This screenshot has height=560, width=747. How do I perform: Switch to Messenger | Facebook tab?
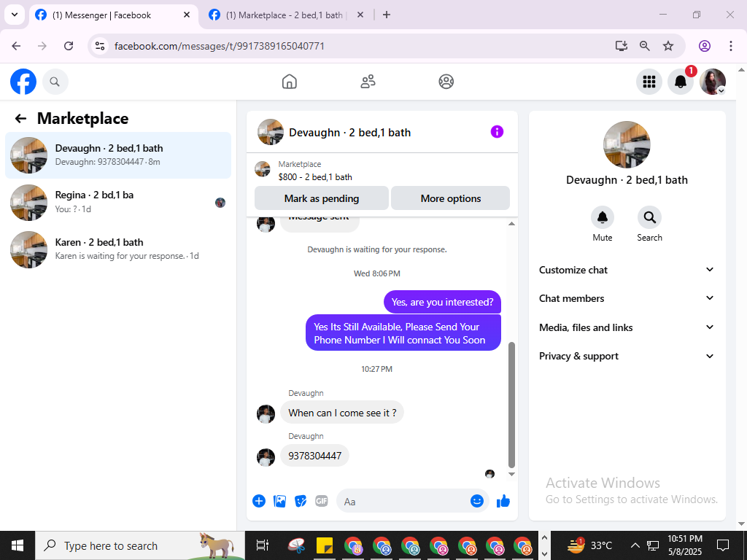click(113, 15)
